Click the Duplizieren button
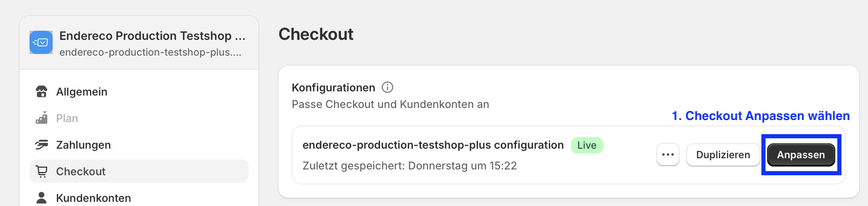The width and height of the screenshot is (868, 206). pyautogui.click(x=723, y=154)
